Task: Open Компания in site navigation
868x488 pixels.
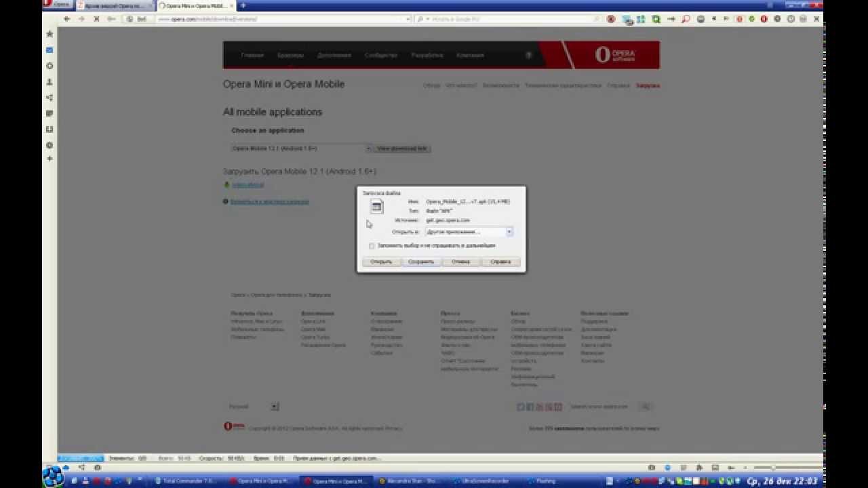Action: click(470, 55)
